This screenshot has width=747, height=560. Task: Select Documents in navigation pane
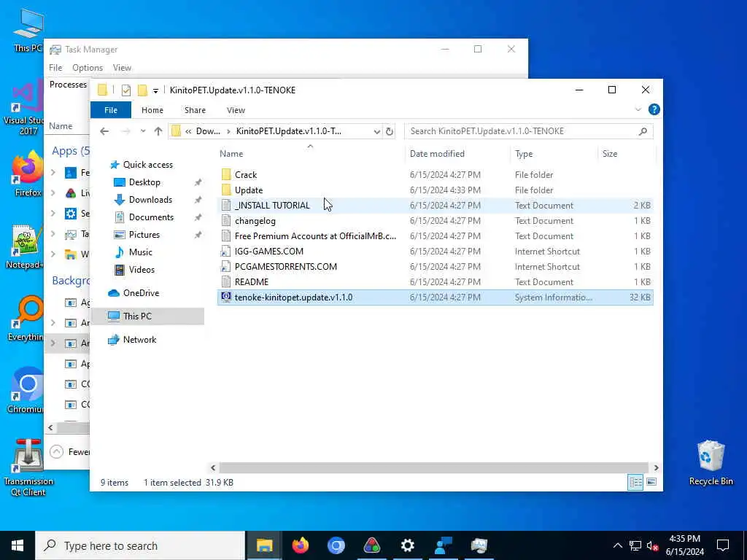[x=151, y=217]
